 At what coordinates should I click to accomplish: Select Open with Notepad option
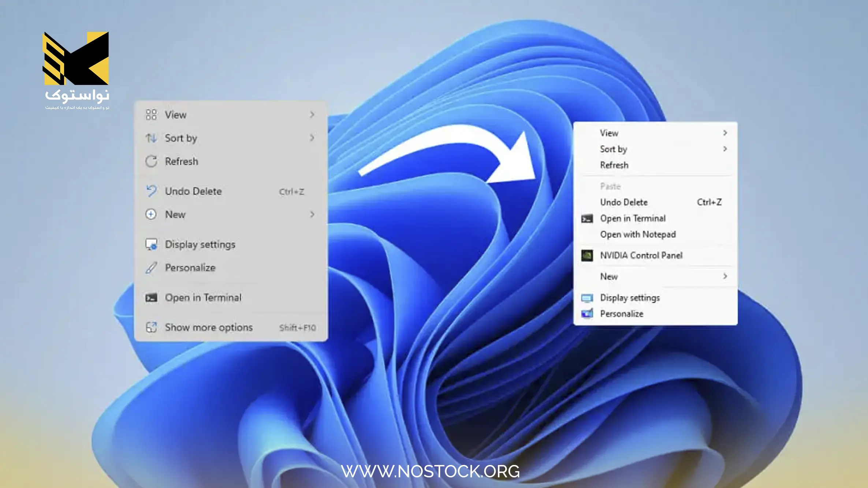[x=638, y=234]
